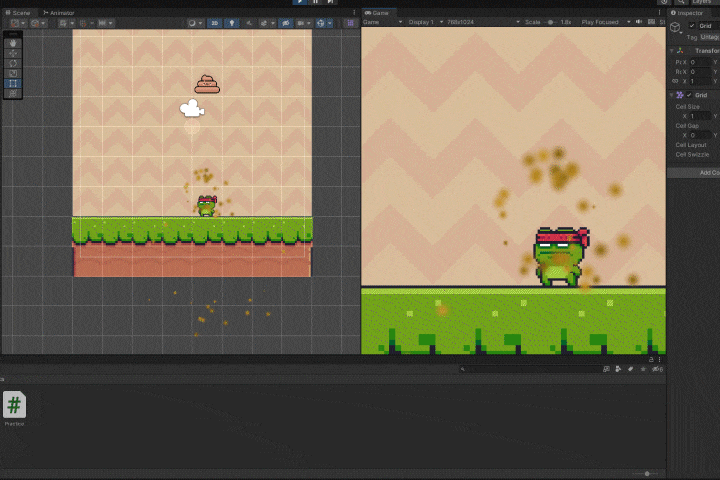This screenshot has height=480, width=720.
Task: Open draw mode shading dropdown
Action: [195, 23]
